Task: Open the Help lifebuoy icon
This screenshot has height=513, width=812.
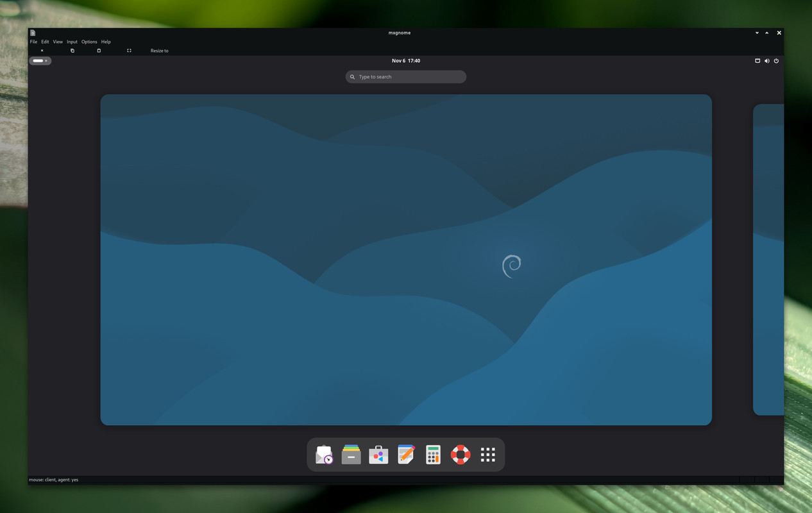Action: pyautogui.click(x=461, y=455)
